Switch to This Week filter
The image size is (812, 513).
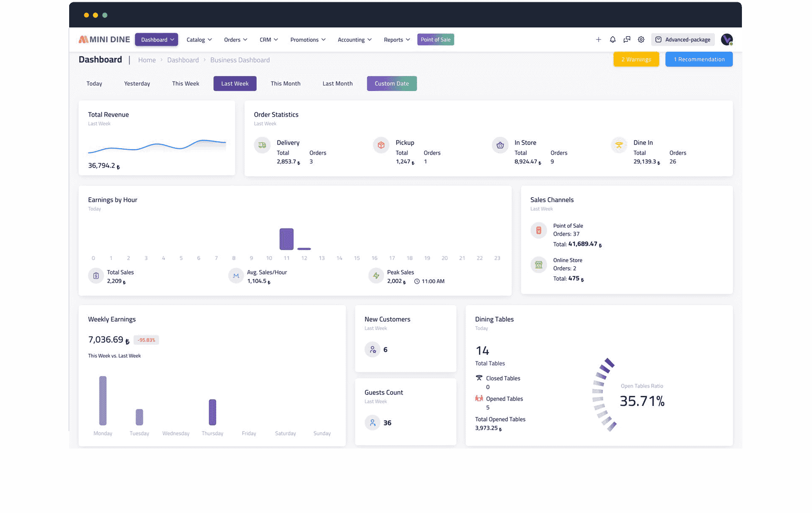click(185, 84)
